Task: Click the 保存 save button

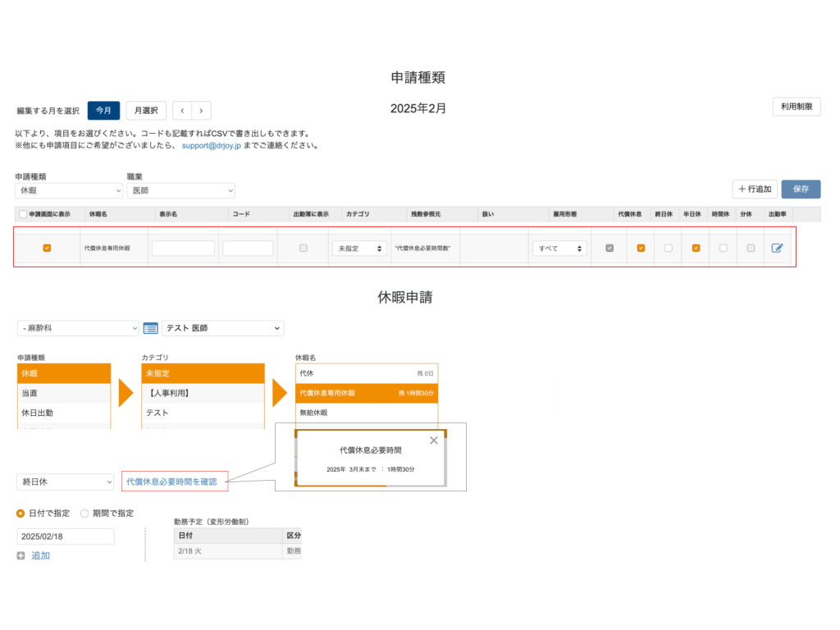Action: point(801,189)
